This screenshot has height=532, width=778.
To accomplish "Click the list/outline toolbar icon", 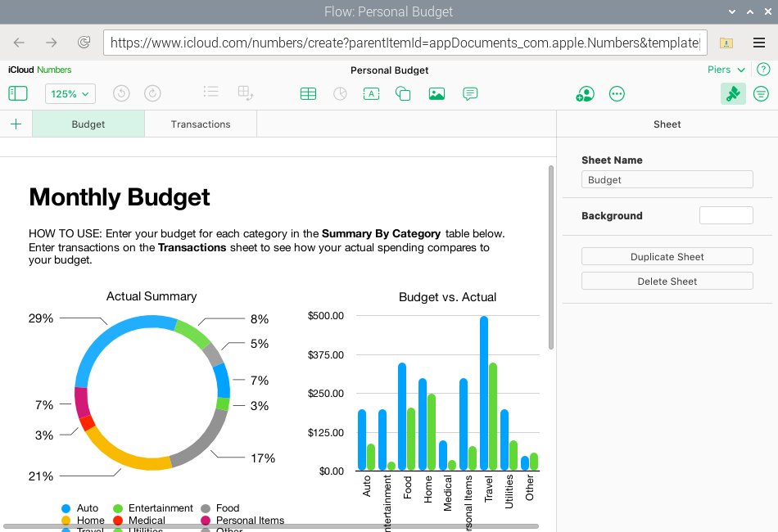I will [x=210, y=92].
